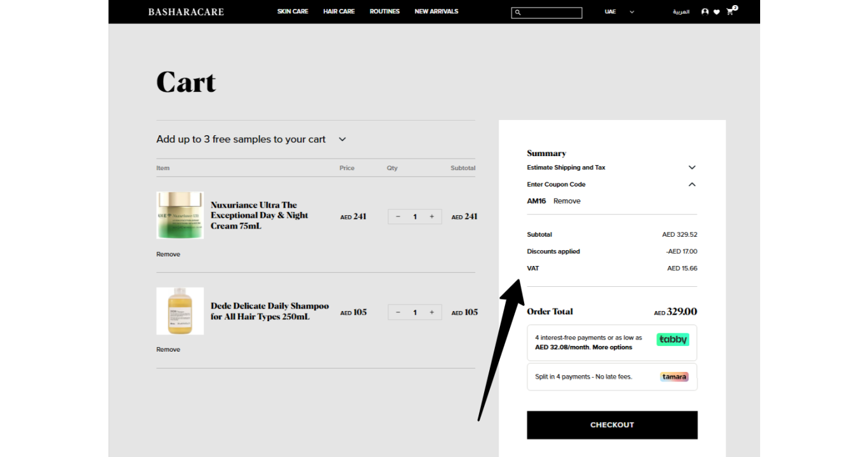Click the CHECKOUT button

pos(612,425)
